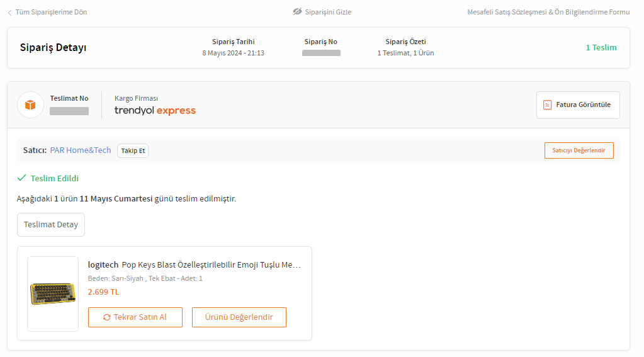Click the green 1 Teslim status text

point(601,48)
